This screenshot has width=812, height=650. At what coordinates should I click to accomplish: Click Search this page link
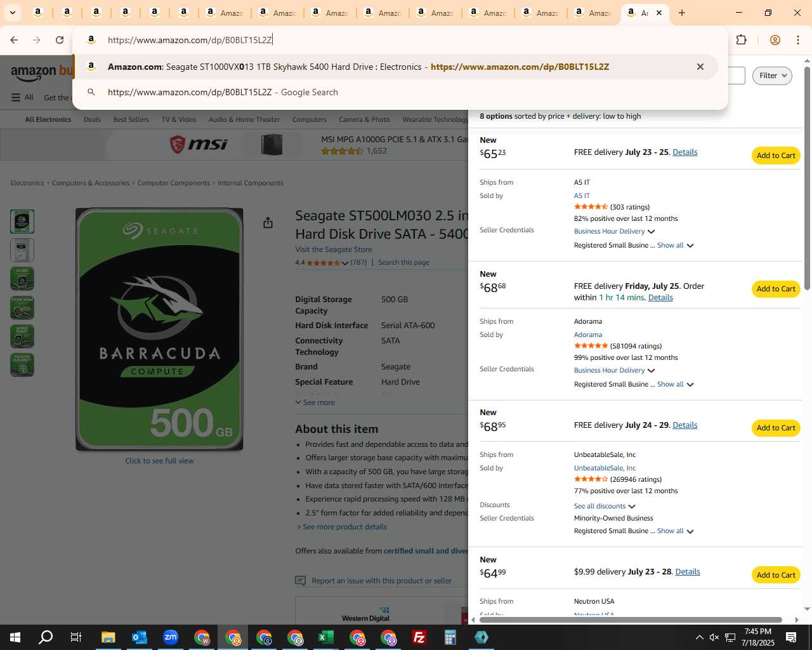403,262
